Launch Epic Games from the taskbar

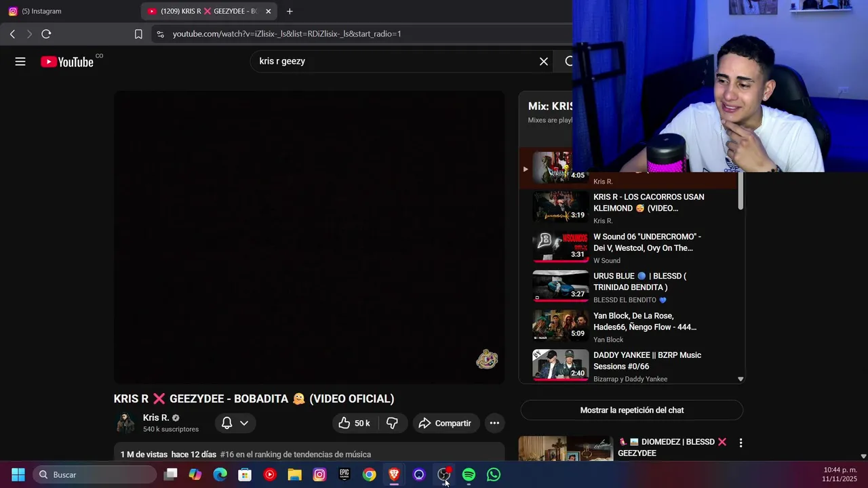click(344, 474)
